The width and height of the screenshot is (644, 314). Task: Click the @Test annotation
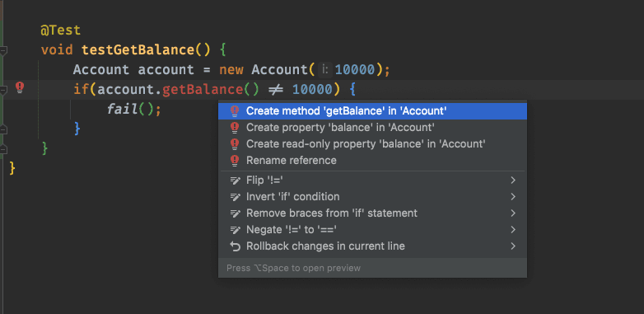[x=60, y=30]
